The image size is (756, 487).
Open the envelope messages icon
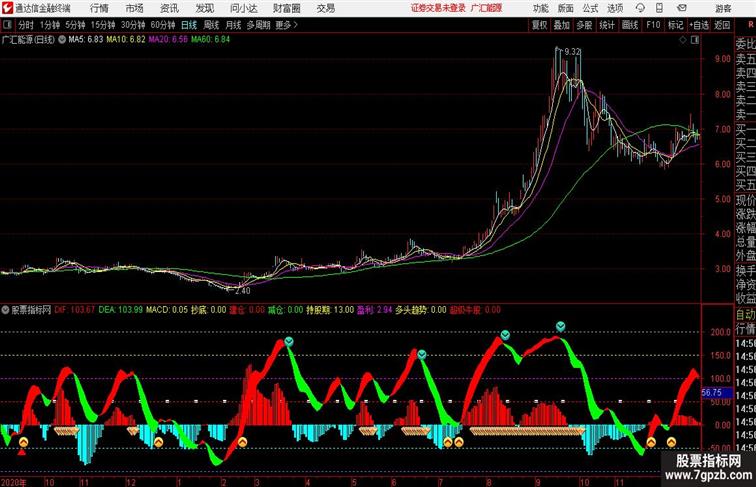(x=682, y=8)
